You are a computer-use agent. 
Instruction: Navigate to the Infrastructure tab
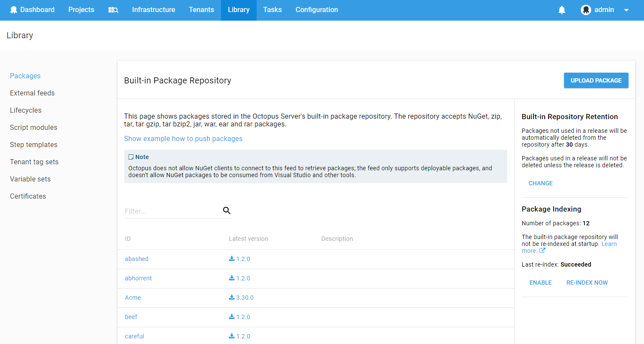(x=153, y=9)
